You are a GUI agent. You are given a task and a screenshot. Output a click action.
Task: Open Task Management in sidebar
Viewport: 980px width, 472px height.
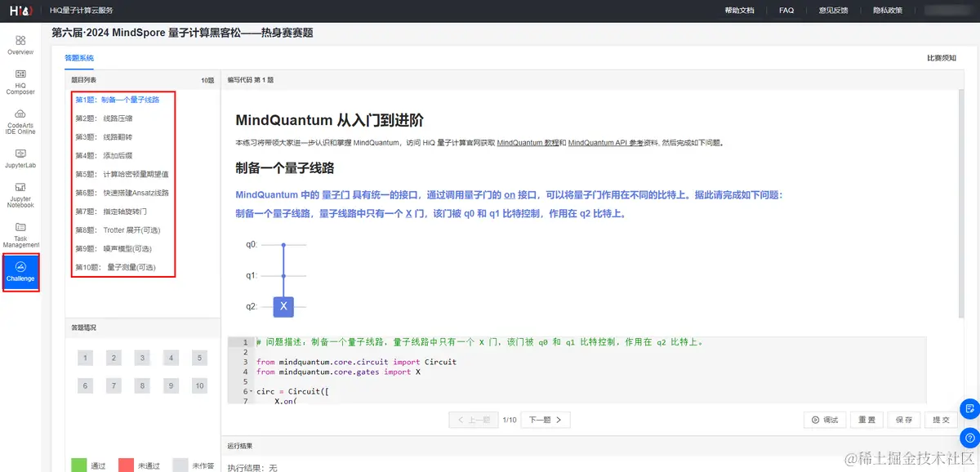[20, 235]
